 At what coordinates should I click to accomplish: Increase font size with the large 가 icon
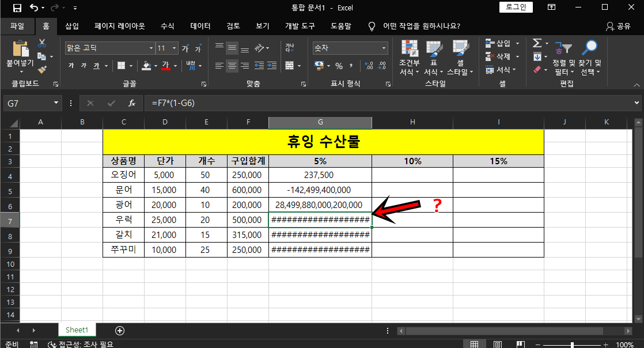[x=185, y=48]
